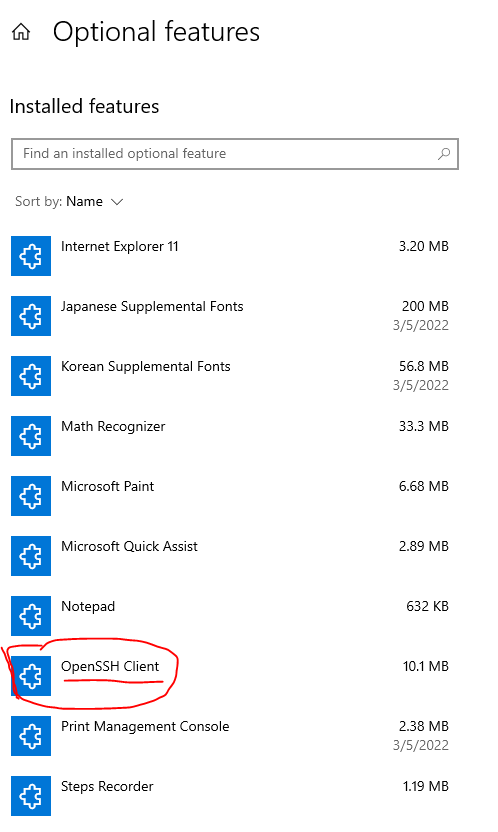The width and height of the screenshot is (498, 832).
Task: Click the Print Management Console feature icon
Action: [x=31, y=735]
